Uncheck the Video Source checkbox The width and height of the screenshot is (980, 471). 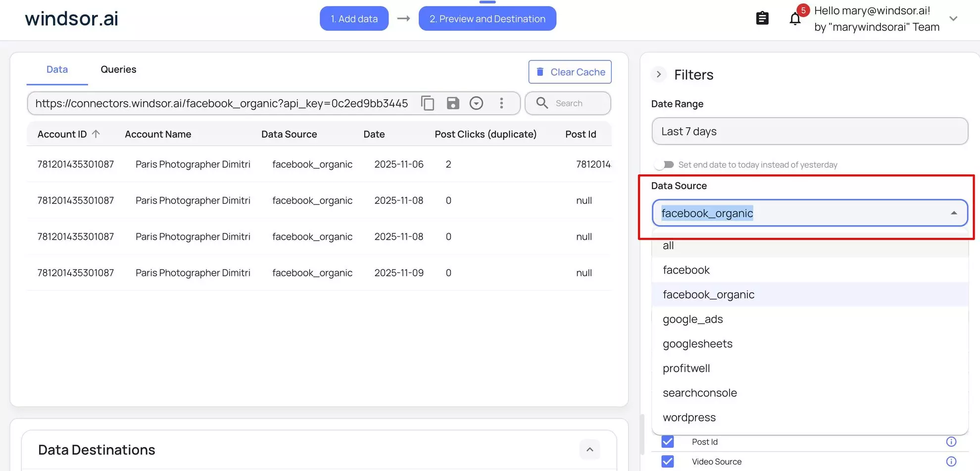pos(668,462)
